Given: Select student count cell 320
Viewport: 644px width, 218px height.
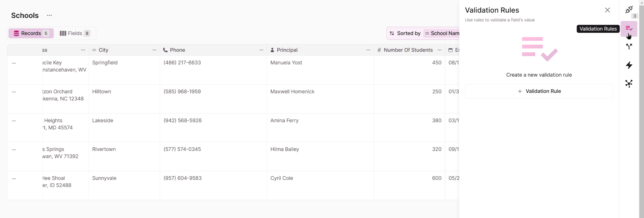Looking at the screenshot, I should [x=410, y=156].
